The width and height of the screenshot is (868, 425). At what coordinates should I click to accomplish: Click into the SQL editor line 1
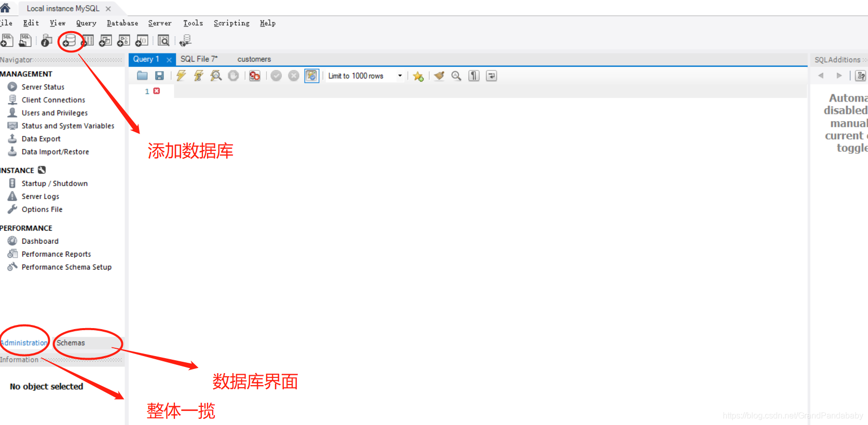tap(490, 91)
